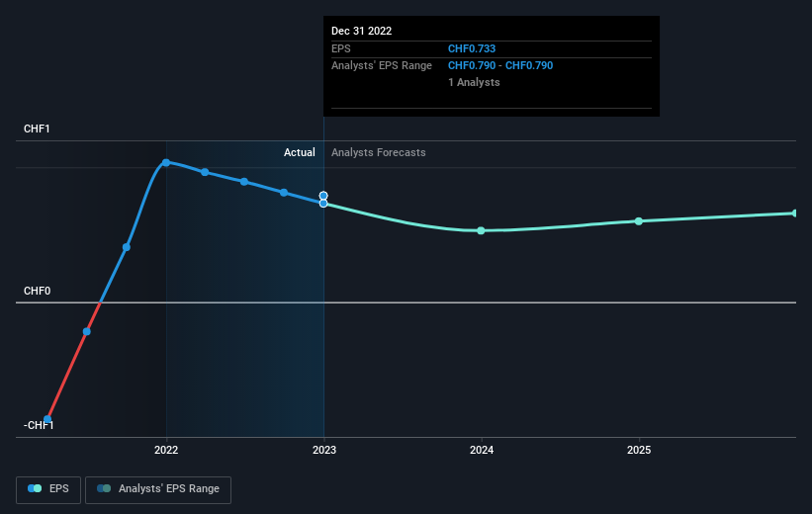The width and height of the screenshot is (812, 514).
Task: Click the Dec 31 2022 tooltip date
Action: [x=361, y=31]
